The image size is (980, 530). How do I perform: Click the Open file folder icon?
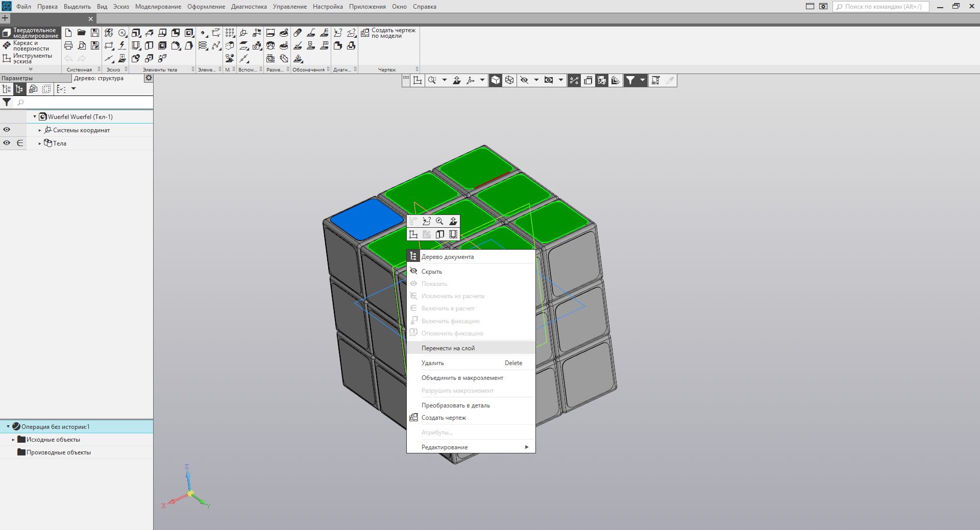click(82, 33)
